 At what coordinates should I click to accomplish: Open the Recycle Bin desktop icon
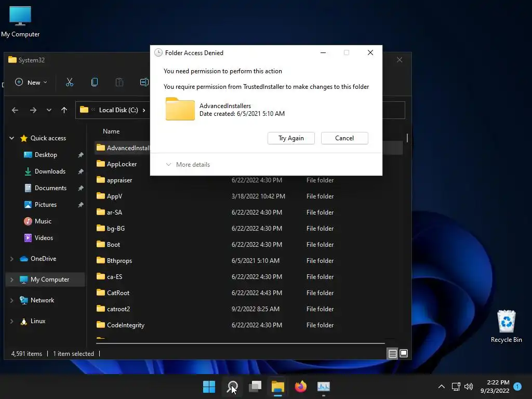point(506,326)
